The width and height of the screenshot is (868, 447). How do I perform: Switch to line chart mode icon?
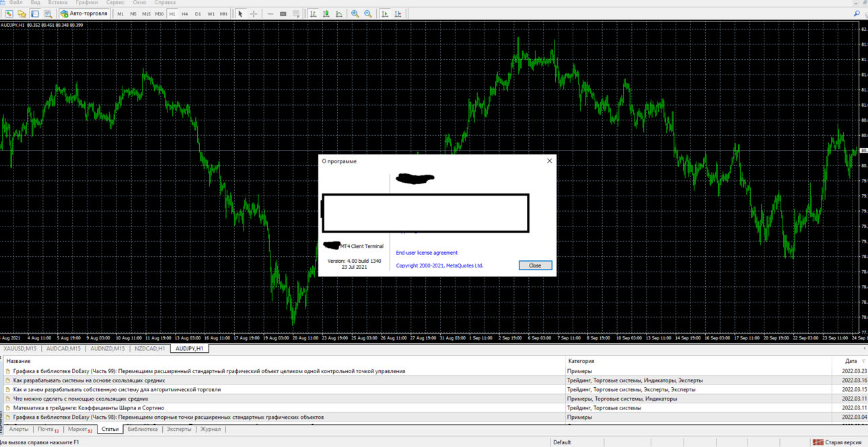[x=339, y=13]
